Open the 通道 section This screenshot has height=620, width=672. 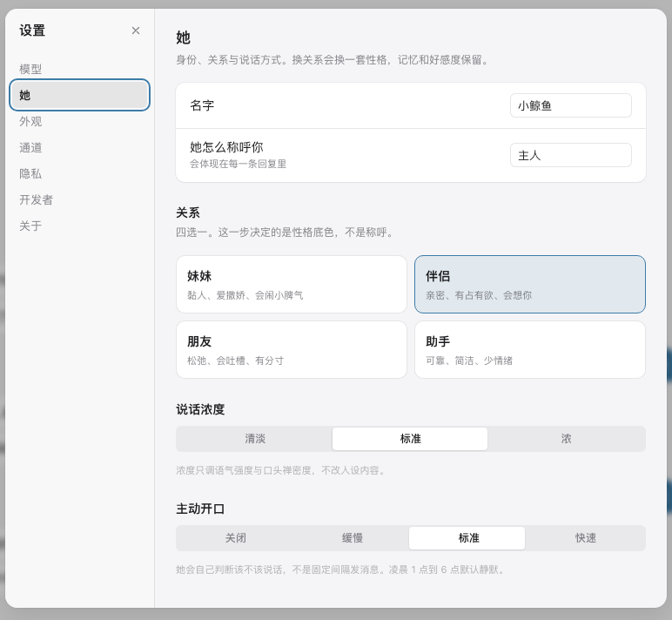79,147
